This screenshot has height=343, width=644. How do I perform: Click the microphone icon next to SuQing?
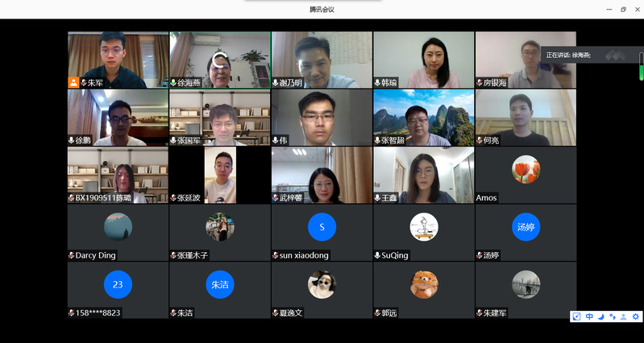tap(377, 255)
